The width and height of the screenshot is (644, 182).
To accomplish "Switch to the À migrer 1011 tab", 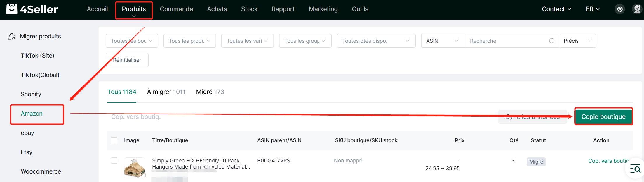I will (x=166, y=92).
